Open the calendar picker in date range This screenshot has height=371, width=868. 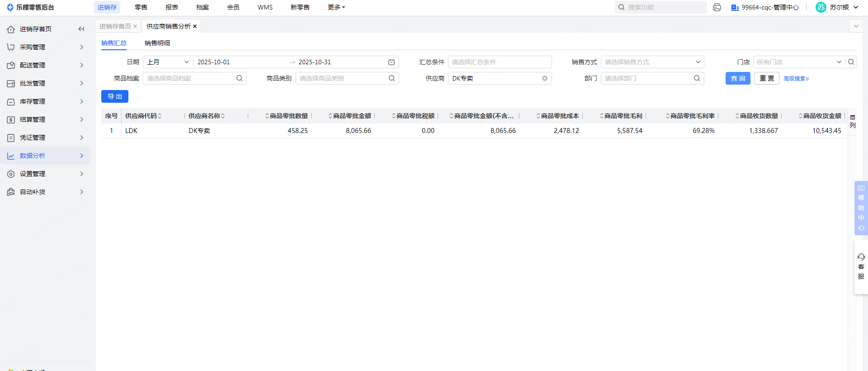(x=392, y=62)
